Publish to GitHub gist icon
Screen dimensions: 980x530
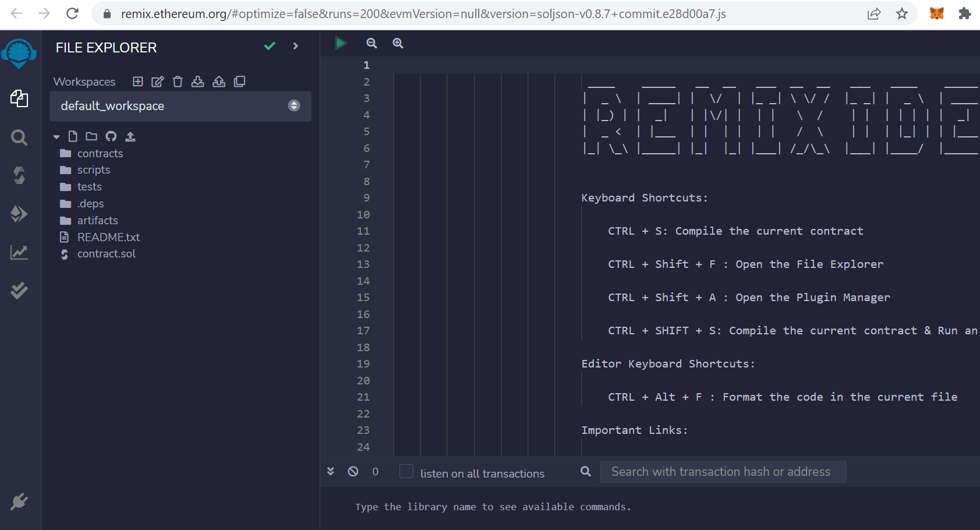111,136
